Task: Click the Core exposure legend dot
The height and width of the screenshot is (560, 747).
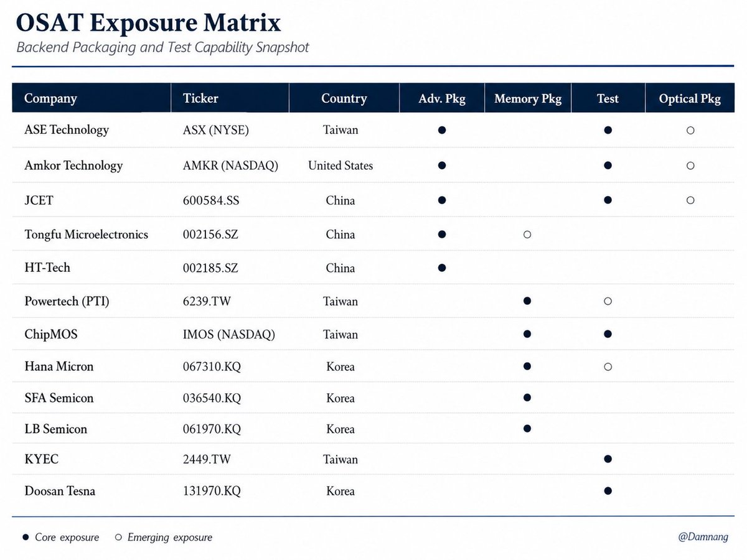Action: [25, 538]
